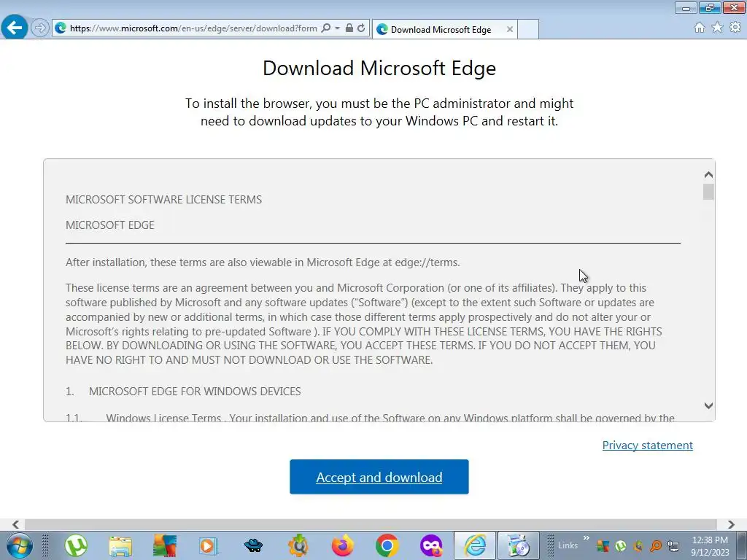Click the uTorrent system tray icon
The image size is (747, 560).
(x=620, y=545)
